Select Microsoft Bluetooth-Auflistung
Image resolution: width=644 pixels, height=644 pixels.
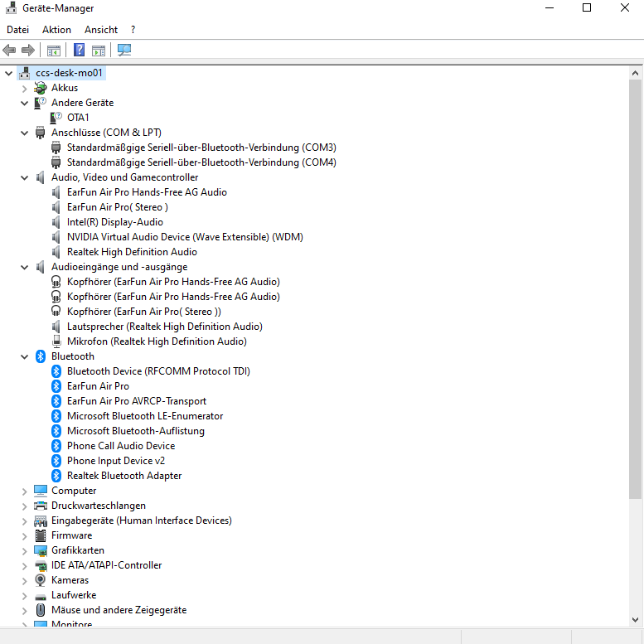click(136, 431)
